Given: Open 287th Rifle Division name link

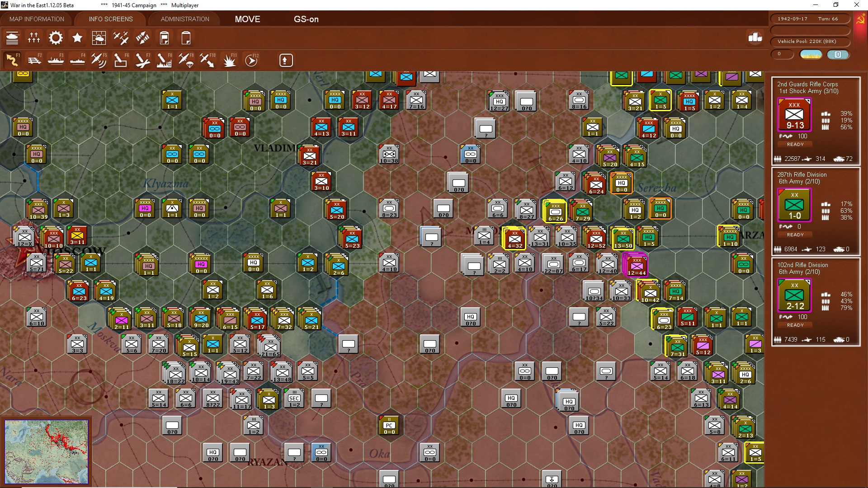Looking at the screenshot, I should tap(802, 174).
